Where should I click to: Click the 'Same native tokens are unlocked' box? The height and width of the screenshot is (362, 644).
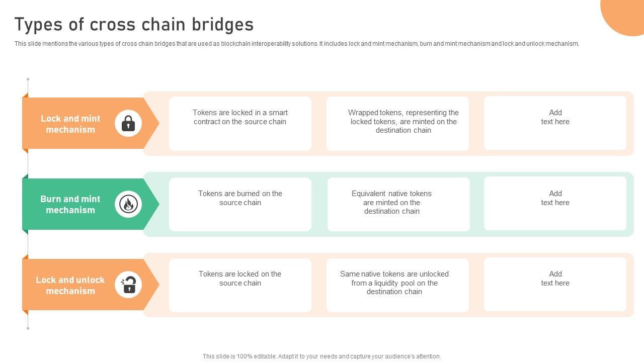click(x=397, y=285)
